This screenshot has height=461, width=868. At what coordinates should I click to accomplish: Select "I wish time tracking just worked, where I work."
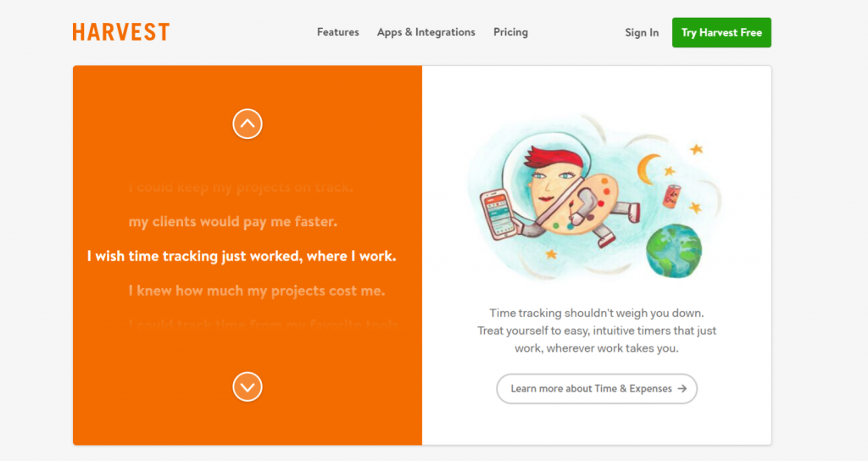[242, 256]
